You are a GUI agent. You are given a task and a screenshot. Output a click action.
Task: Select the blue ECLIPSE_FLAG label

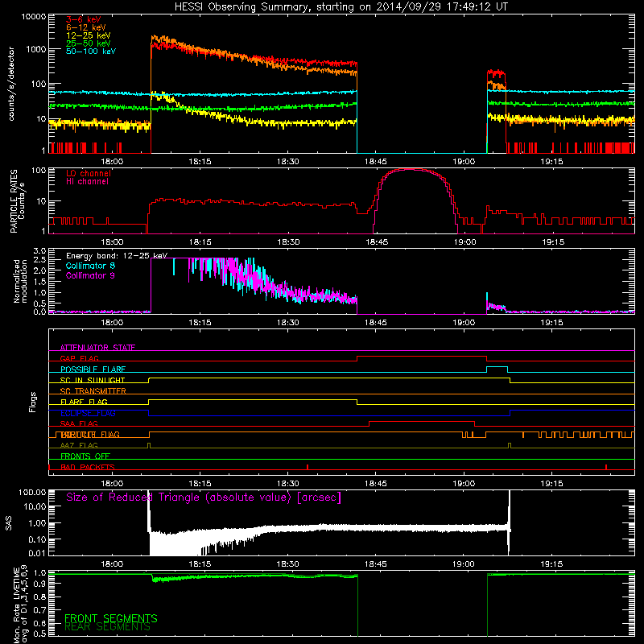88,413
